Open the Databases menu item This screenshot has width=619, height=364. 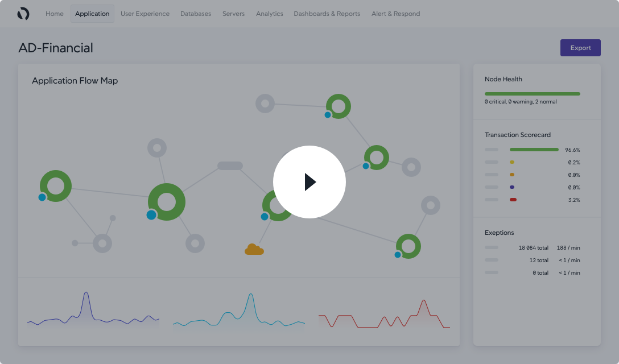click(x=196, y=14)
